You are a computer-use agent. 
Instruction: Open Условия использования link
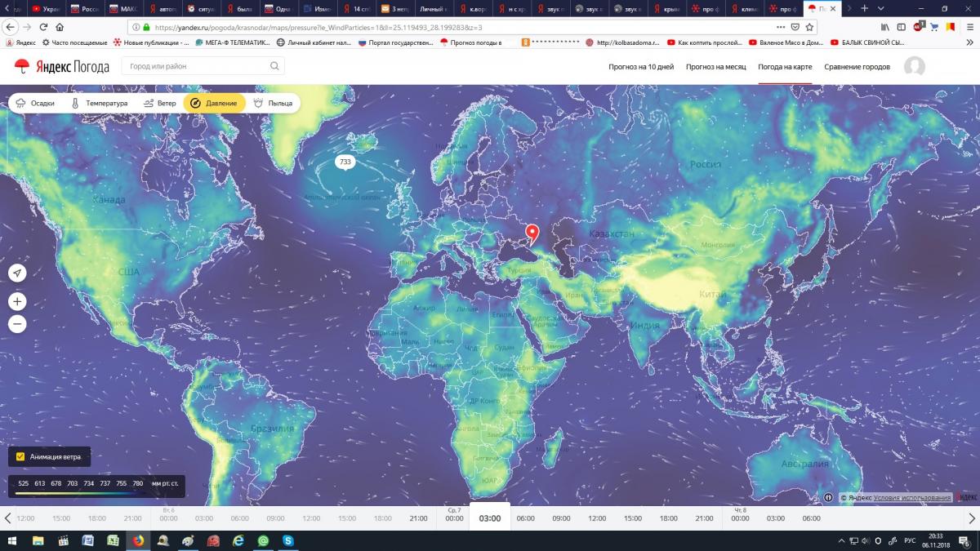(911, 497)
